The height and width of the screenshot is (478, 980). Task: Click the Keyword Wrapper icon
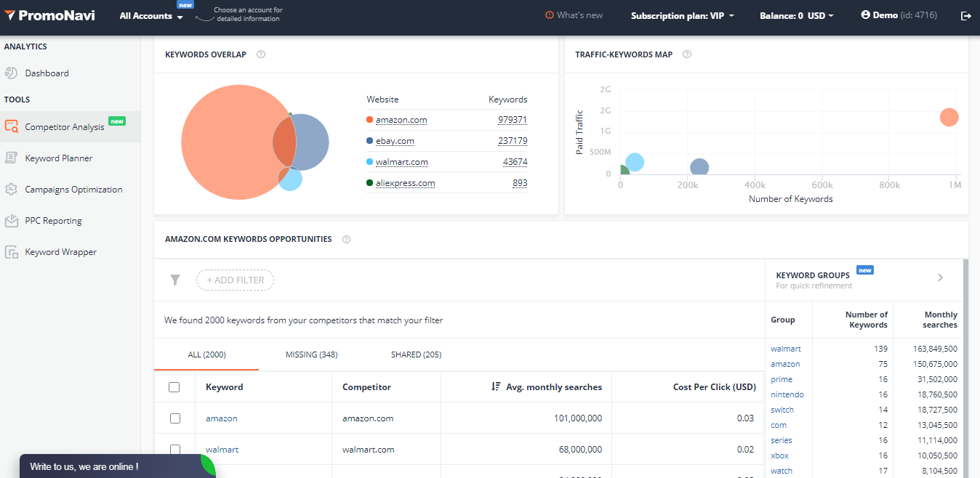[11, 252]
